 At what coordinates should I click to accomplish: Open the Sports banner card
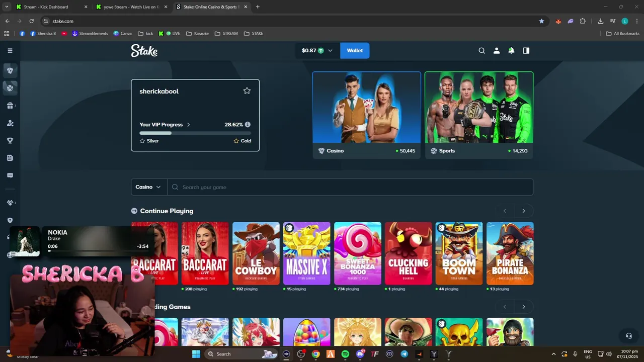[479, 115]
